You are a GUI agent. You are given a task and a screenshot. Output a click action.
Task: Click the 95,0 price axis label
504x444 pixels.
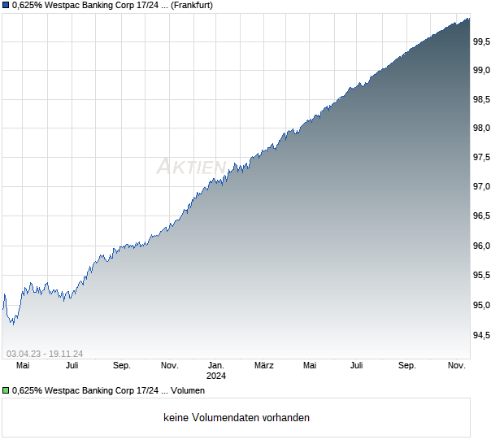coord(481,305)
